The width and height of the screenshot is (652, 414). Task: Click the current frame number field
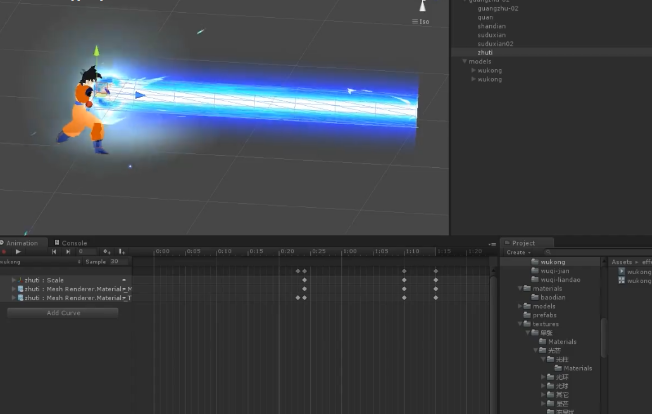[x=86, y=251]
